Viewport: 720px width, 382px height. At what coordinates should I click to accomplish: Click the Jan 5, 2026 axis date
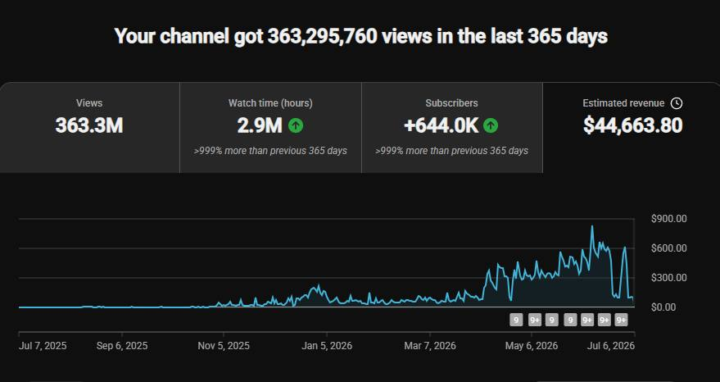click(327, 346)
